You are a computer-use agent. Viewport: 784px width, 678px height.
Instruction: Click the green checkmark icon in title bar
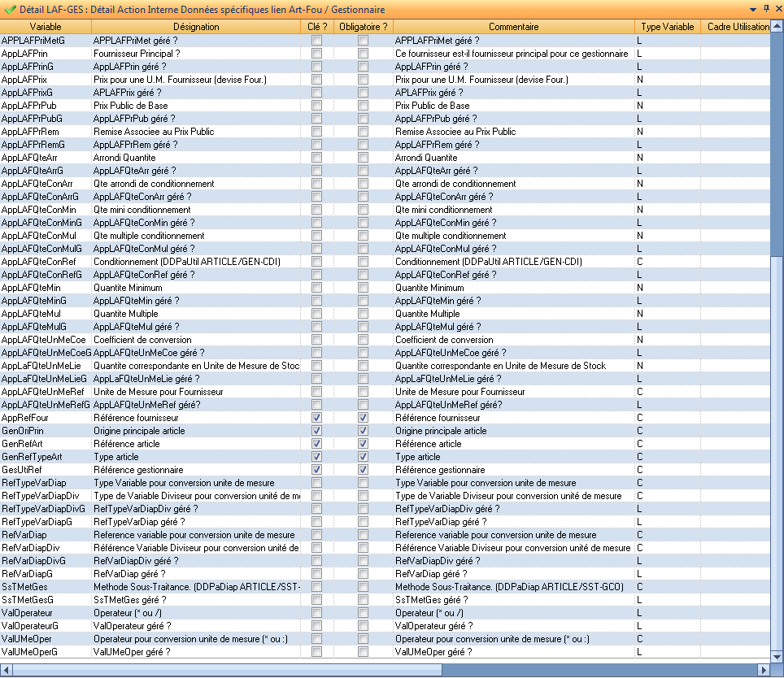point(9,9)
